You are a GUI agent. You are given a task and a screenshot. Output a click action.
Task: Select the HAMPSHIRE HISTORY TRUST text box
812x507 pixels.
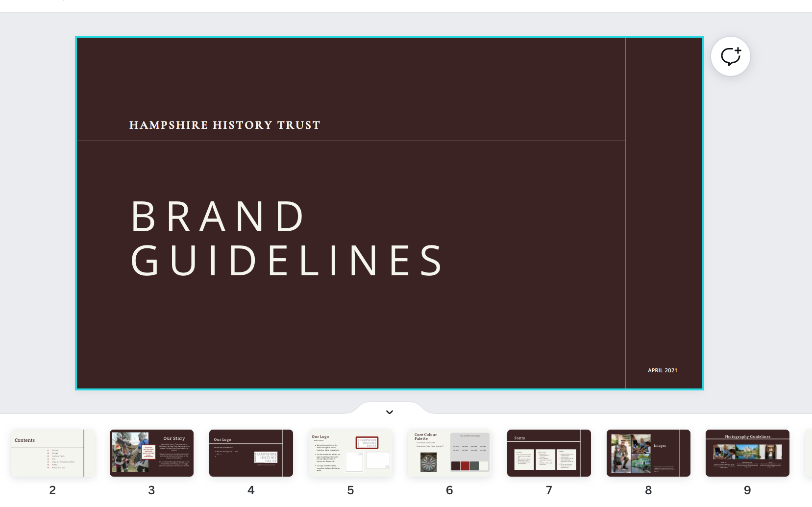coord(224,125)
